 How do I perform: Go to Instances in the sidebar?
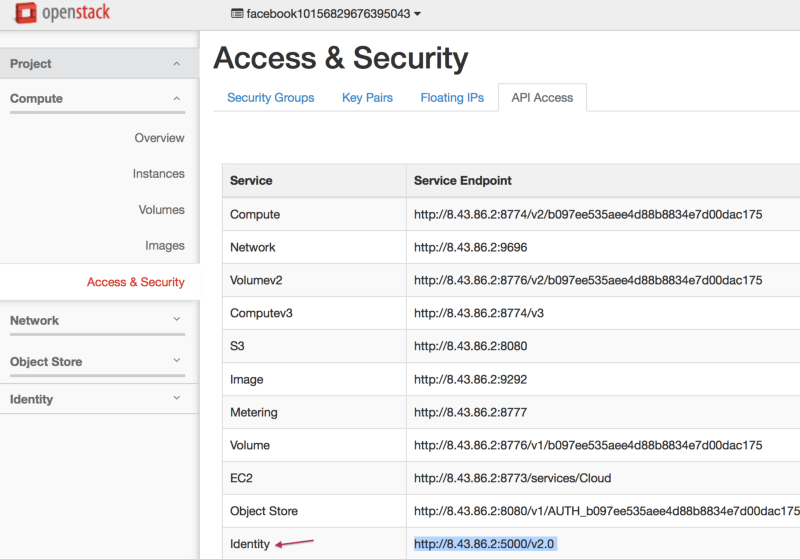tap(158, 174)
